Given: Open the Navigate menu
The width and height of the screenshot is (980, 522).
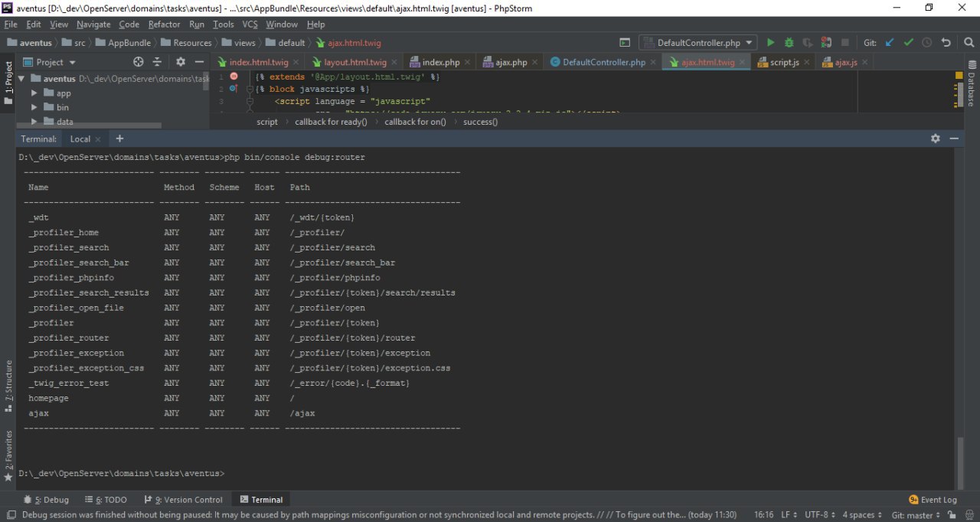Looking at the screenshot, I should (x=93, y=24).
